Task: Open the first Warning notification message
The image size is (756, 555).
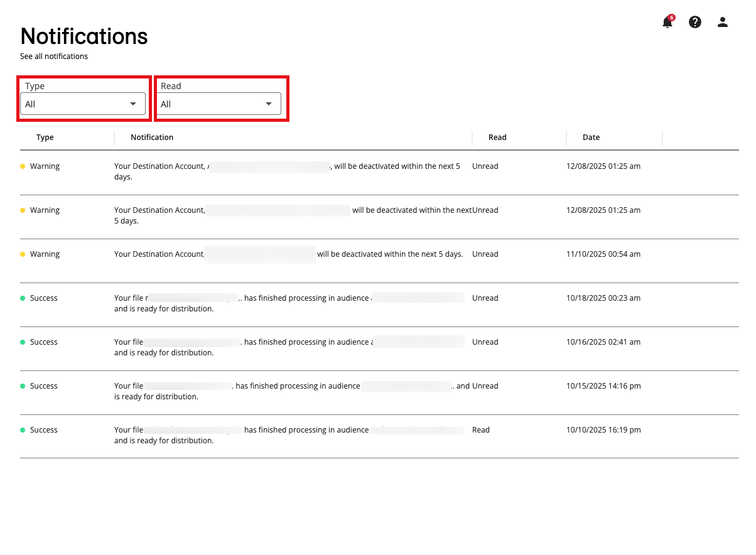Action: click(x=287, y=171)
